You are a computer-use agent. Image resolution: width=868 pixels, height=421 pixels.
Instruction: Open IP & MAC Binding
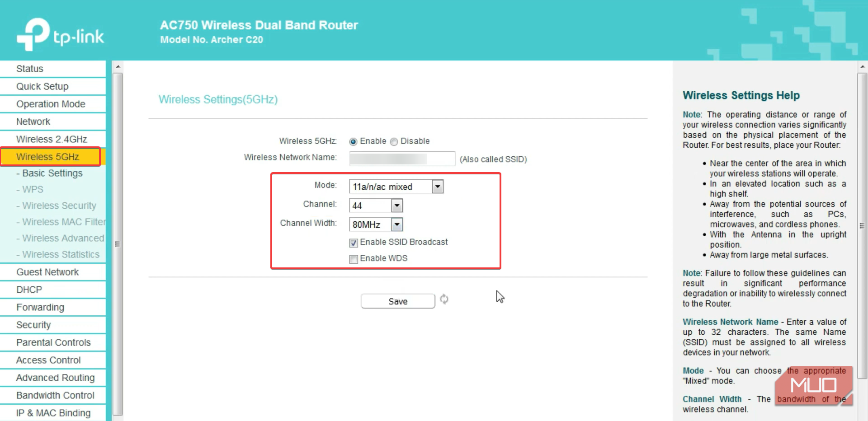[53, 413]
